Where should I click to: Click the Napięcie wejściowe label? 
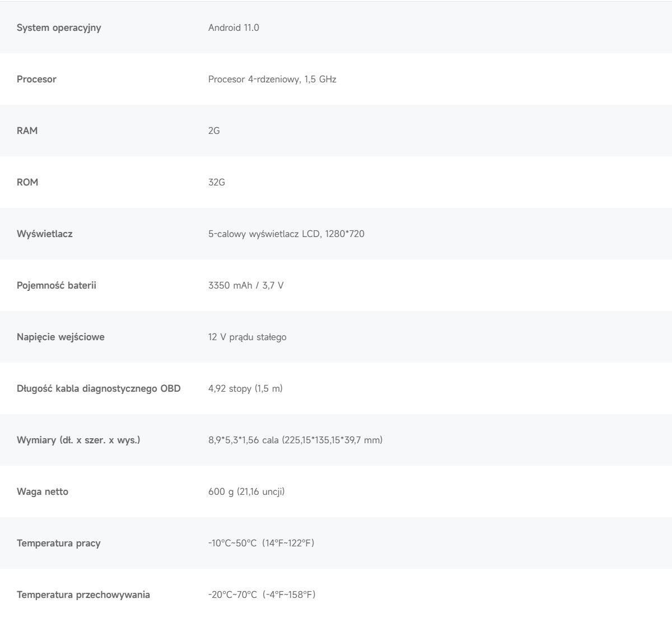point(60,337)
